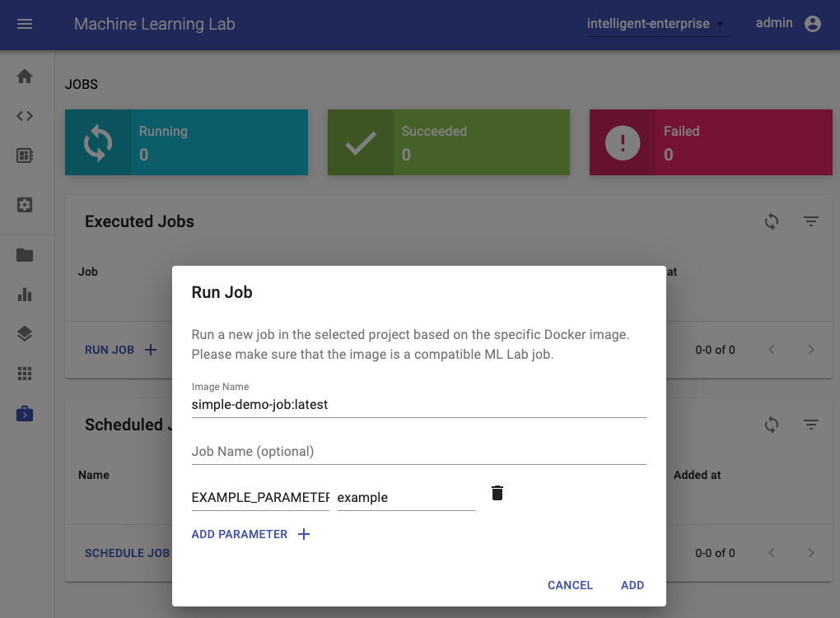Open the layers icon in sidebar
The height and width of the screenshot is (618, 840).
click(x=25, y=333)
